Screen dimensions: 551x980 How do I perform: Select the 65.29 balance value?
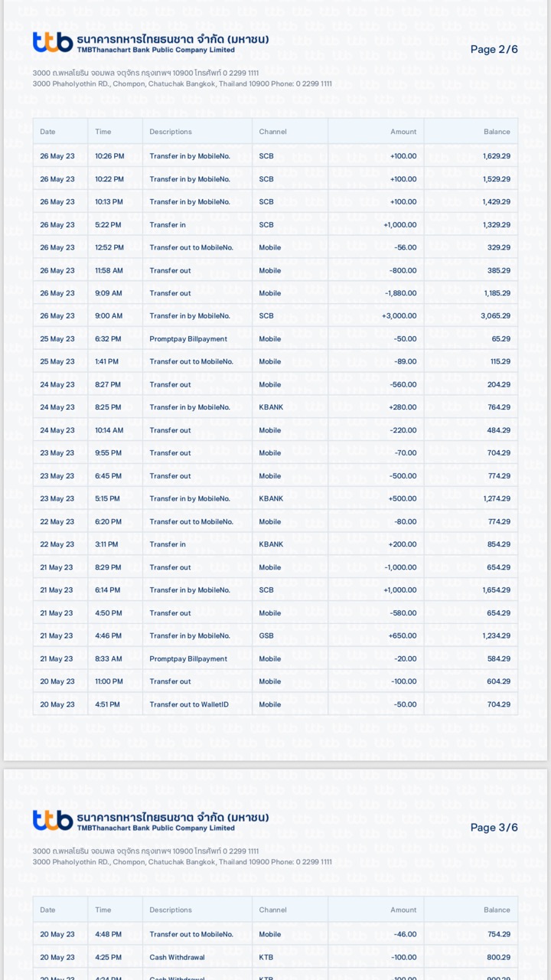click(500, 339)
